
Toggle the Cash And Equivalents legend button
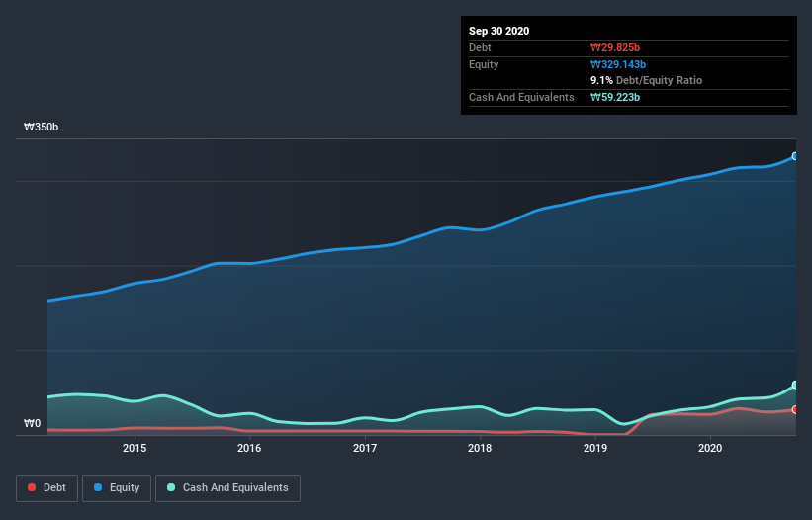[227, 488]
